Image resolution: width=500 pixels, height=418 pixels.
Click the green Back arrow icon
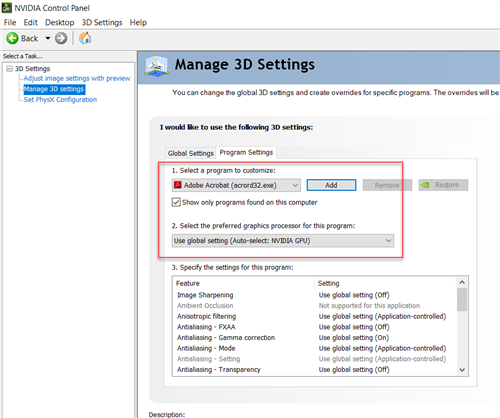click(12, 38)
